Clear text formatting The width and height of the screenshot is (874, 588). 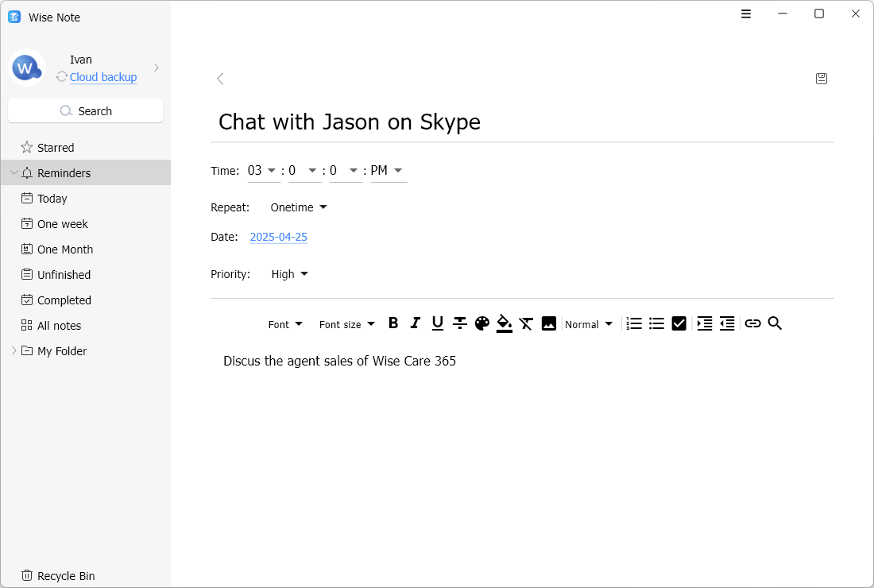tap(526, 323)
